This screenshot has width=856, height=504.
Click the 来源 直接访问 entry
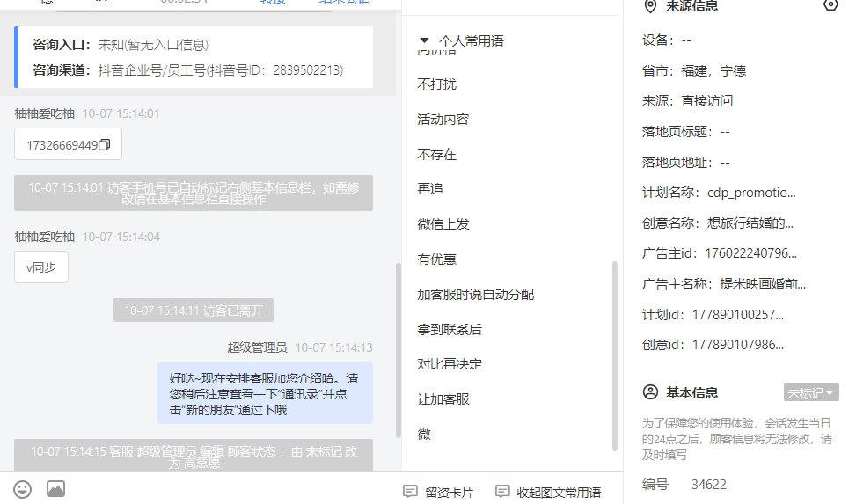click(687, 100)
